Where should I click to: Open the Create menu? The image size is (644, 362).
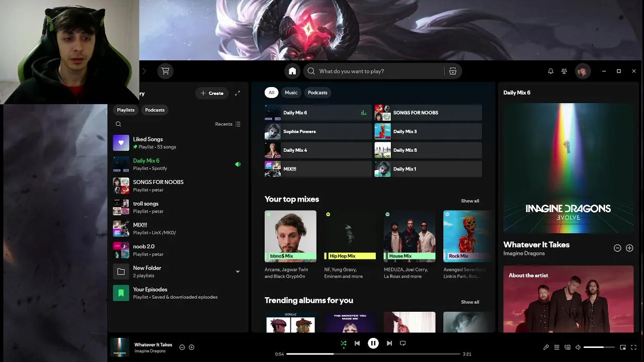212,93
